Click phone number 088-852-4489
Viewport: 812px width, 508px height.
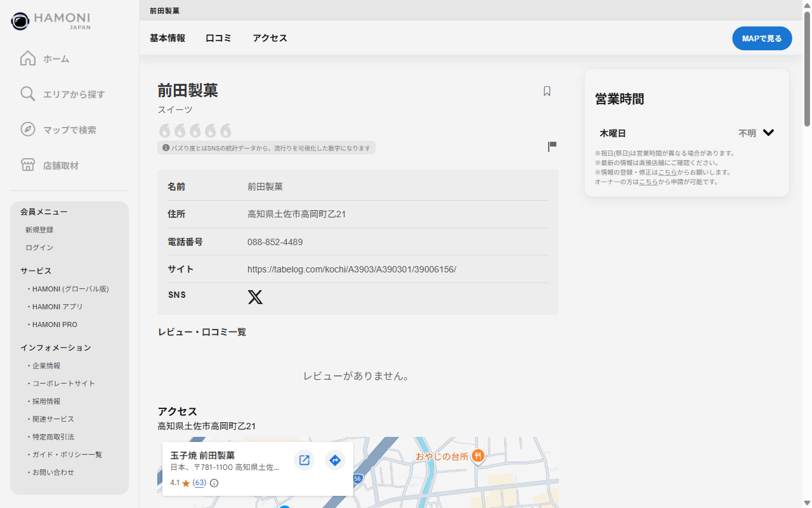[x=275, y=242]
